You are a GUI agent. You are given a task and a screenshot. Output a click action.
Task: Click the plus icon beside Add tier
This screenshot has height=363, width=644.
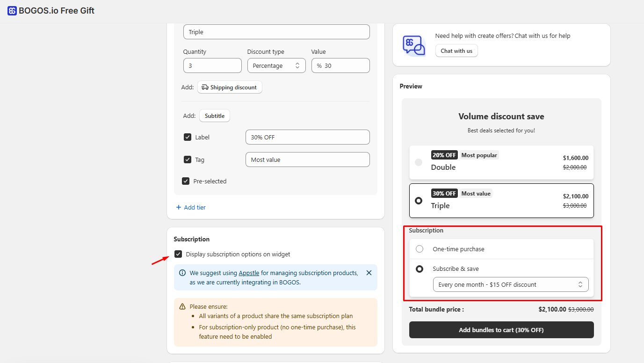coord(179,207)
